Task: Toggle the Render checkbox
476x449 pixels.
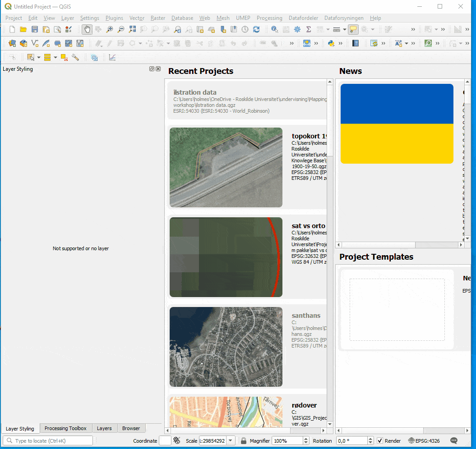Action: point(380,441)
